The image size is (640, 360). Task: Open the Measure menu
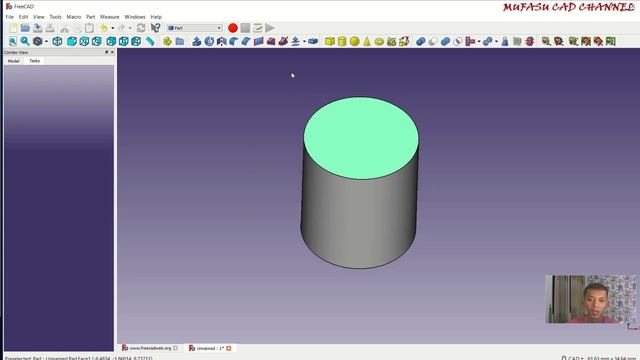coord(110,17)
